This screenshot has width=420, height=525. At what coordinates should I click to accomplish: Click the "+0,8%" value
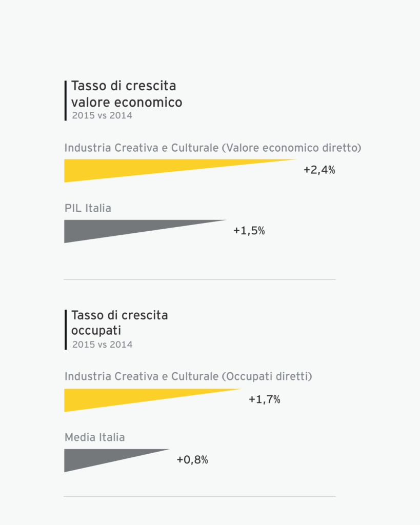[192, 460]
